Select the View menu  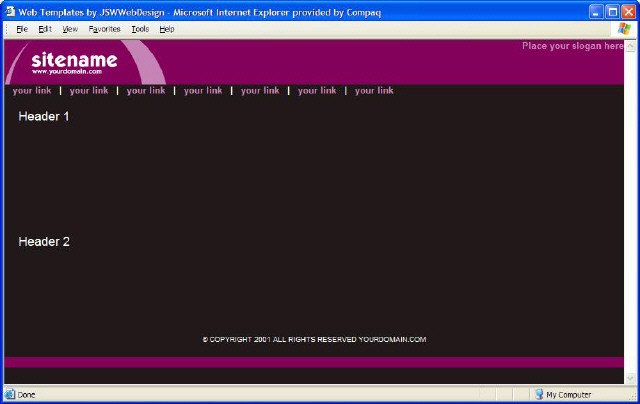70,29
